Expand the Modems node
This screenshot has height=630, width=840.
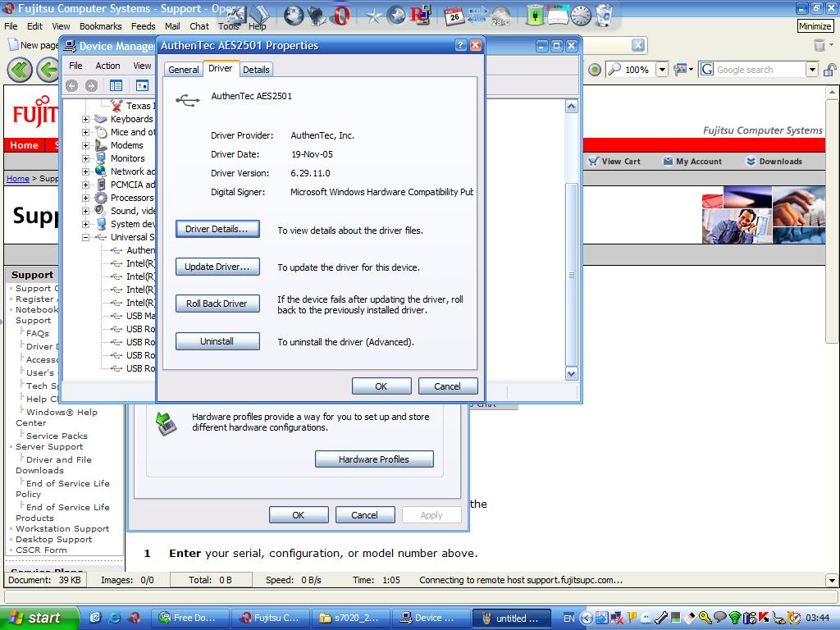pyautogui.click(x=85, y=145)
